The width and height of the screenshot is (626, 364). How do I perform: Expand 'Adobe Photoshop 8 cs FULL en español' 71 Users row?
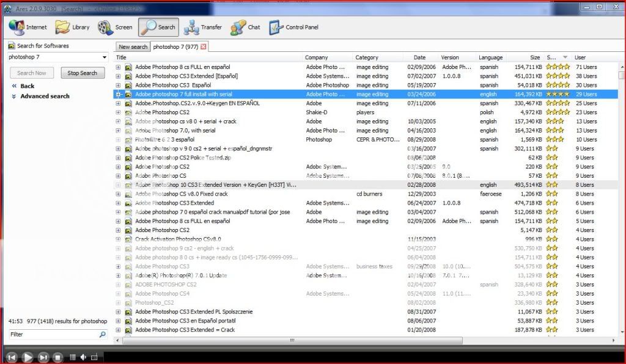pyautogui.click(x=118, y=67)
